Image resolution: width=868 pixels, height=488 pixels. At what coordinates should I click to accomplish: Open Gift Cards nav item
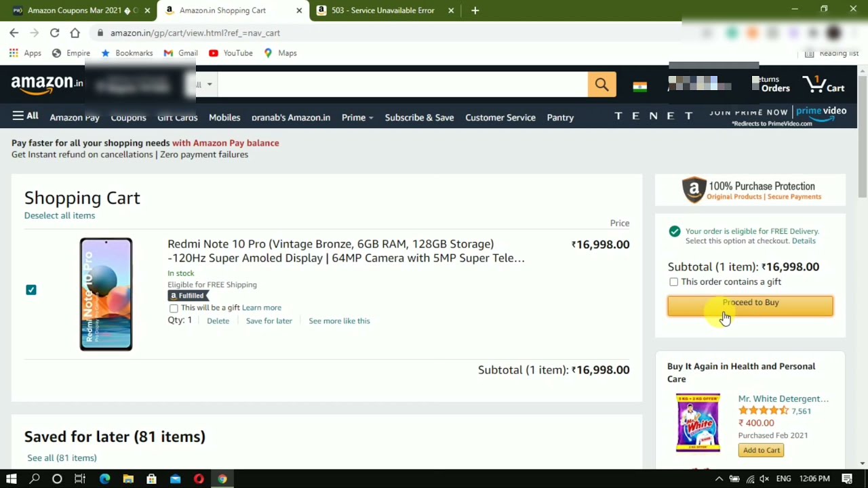coord(178,117)
